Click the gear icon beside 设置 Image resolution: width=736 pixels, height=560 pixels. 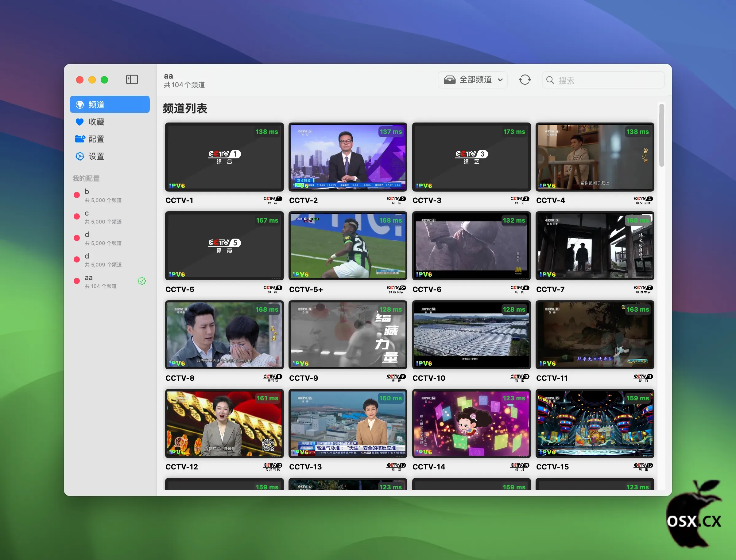[x=80, y=156]
